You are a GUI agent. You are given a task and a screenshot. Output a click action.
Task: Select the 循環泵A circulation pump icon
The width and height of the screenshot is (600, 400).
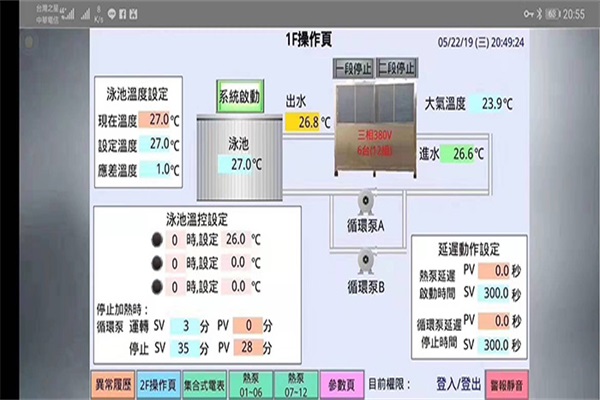coord(366,201)
